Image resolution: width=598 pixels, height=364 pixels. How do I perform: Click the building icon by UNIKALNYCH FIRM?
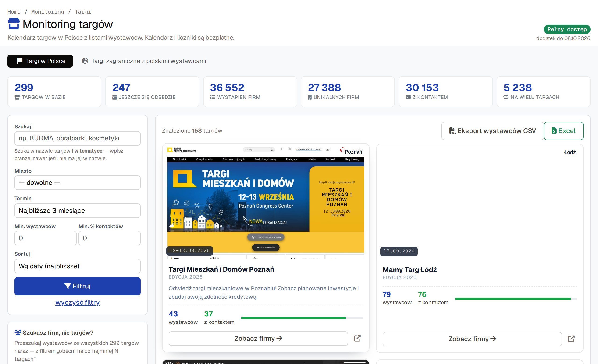(310, 97)
